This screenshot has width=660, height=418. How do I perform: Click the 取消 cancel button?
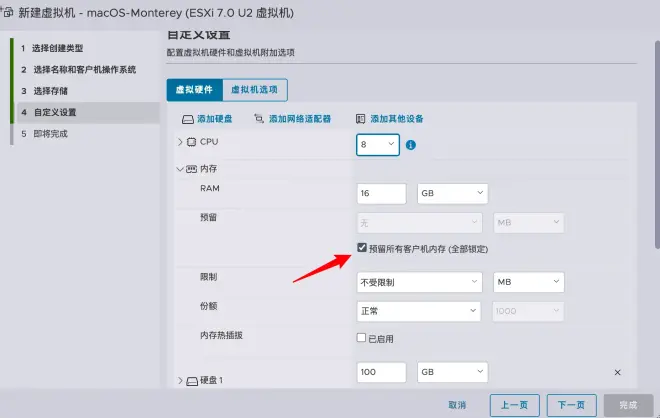click(x=457, y=405)
